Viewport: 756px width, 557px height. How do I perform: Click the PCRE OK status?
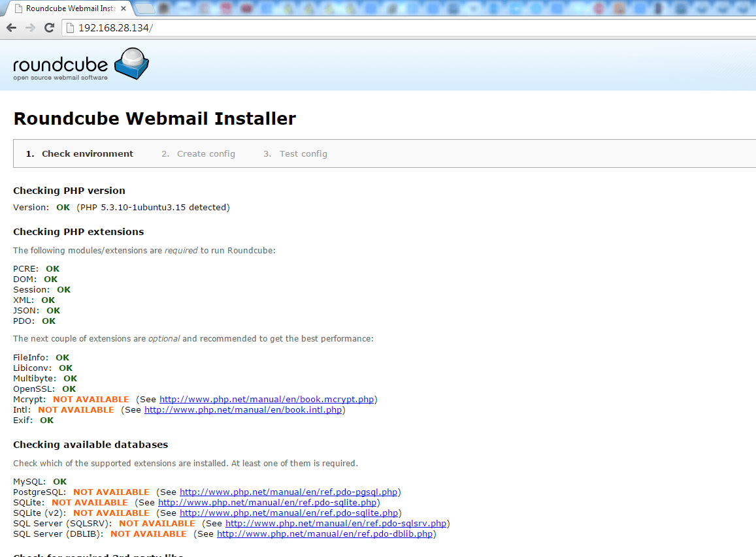[52, 269]
